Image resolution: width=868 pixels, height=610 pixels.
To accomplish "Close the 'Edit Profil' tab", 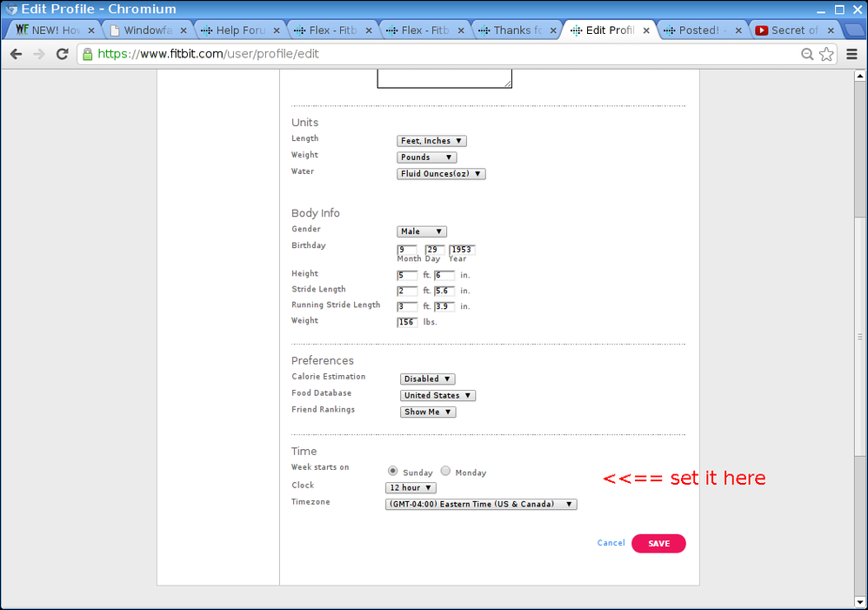I will pos(646,30).
